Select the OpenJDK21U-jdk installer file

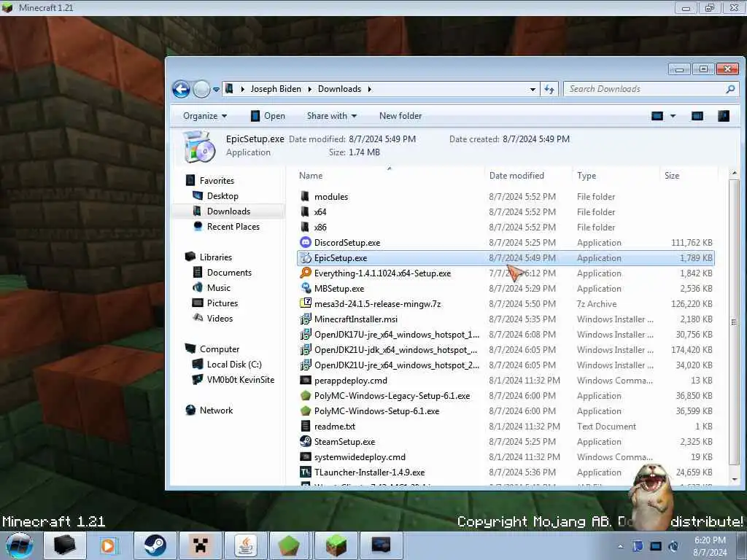click(395, 349)
